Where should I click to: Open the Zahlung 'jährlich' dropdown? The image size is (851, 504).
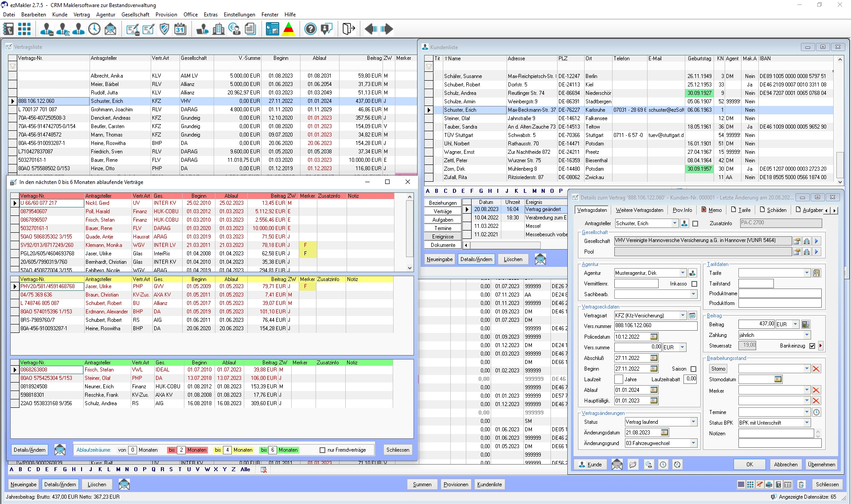pos(807,335)
